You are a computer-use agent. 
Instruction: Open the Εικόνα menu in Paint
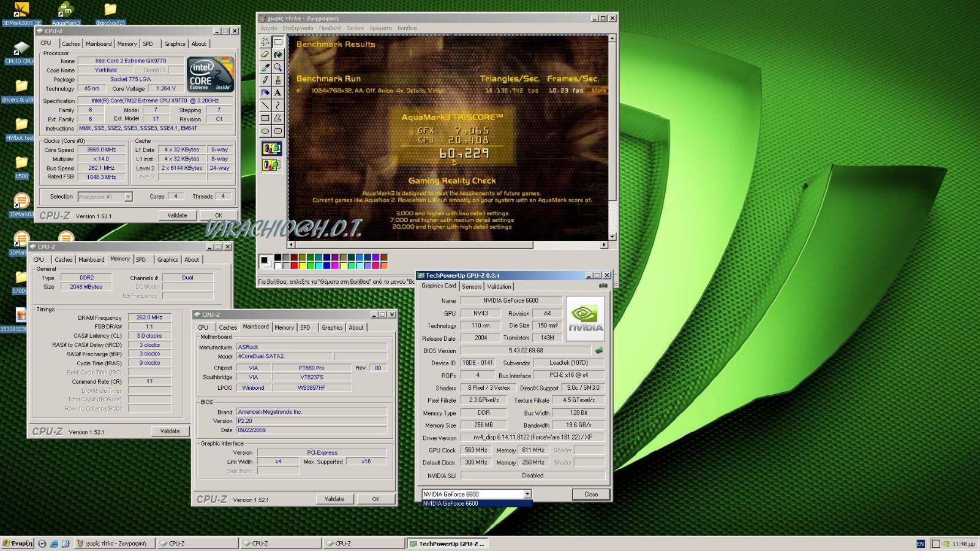[x=355, y=28]
